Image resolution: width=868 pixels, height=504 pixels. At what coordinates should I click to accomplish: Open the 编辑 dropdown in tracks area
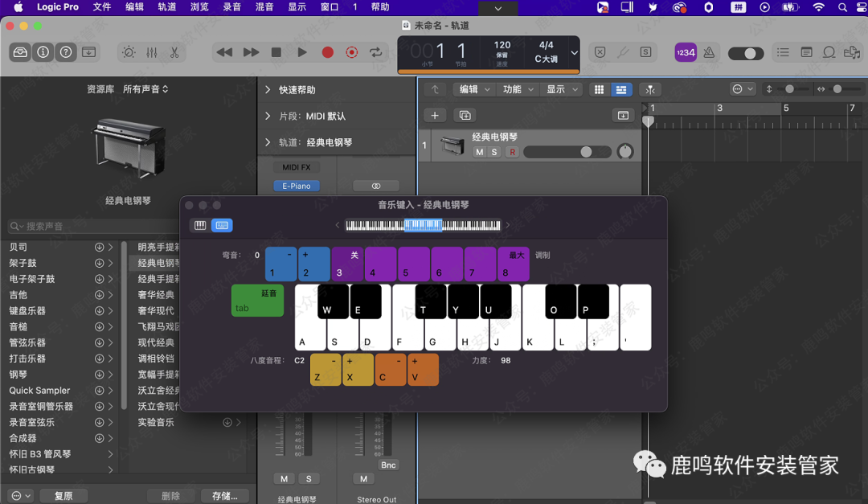point(473,89)
